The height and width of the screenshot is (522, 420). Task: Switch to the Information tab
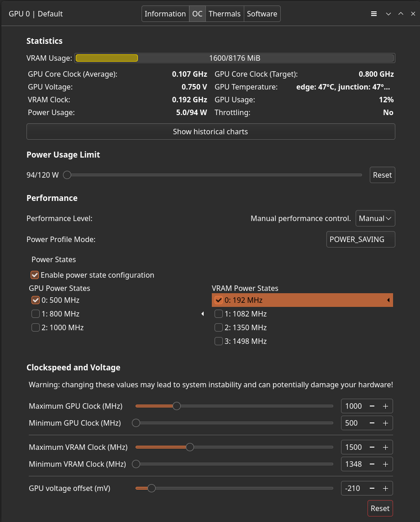(x=165, y=14)
